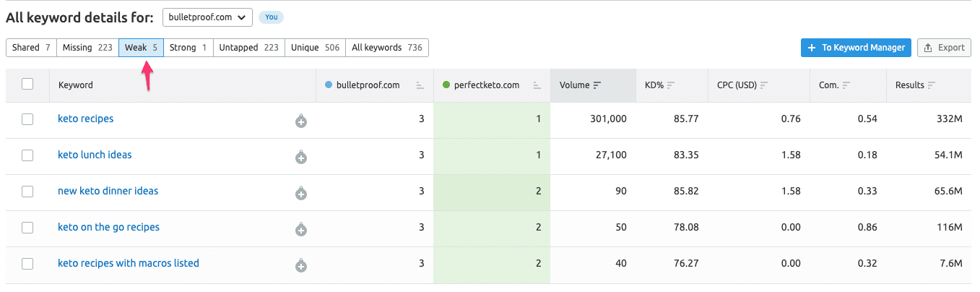Check the 'keto recipes' row checkbox
980x292 pixels.
click(x=27, y=119)
